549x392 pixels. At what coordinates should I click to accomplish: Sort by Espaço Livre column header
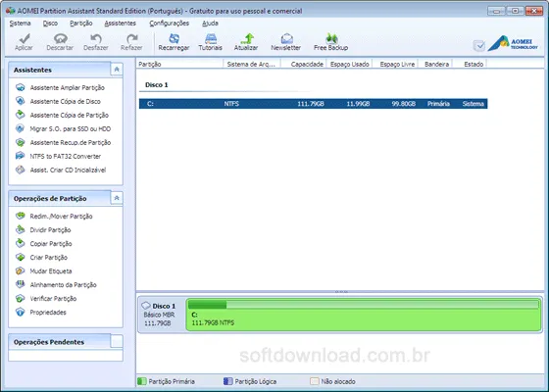click(395, 64)
